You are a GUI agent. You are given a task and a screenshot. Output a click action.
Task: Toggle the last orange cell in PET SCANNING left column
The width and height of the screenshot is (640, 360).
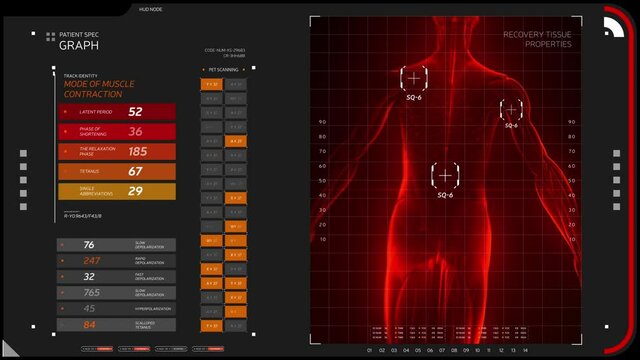coord(211,326)
